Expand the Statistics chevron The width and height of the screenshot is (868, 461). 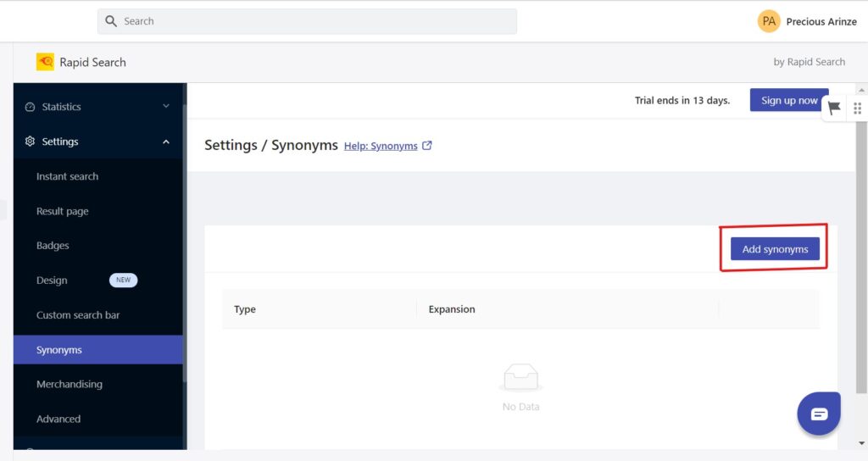coord(166,106)
